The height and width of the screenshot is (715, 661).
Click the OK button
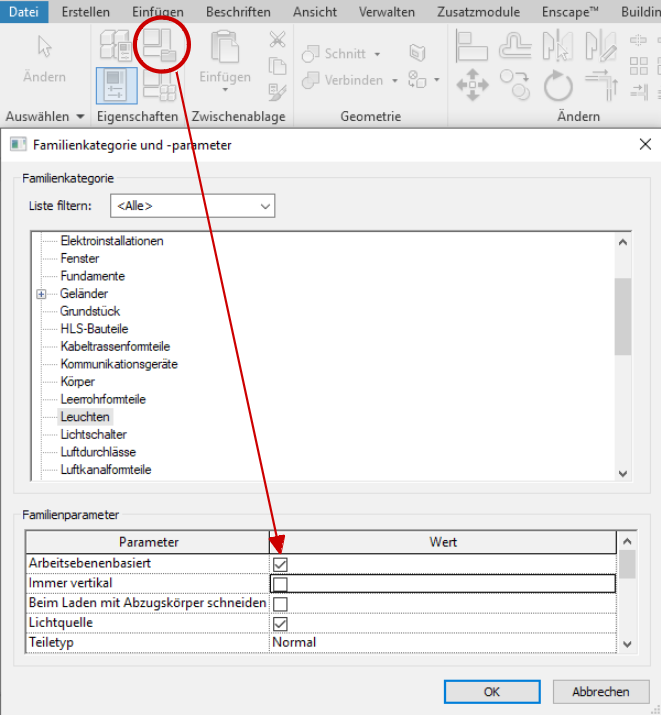tap(491, 691)
